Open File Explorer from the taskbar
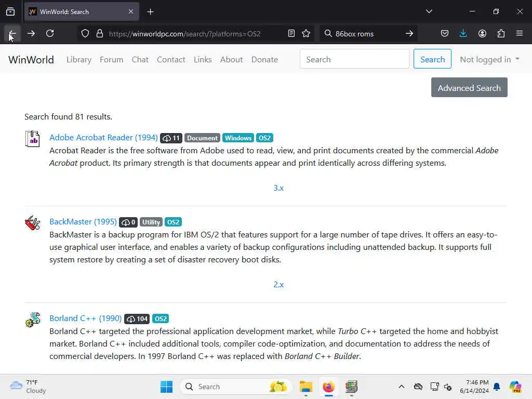Viewport: 532px width, 399px height. 305,387
